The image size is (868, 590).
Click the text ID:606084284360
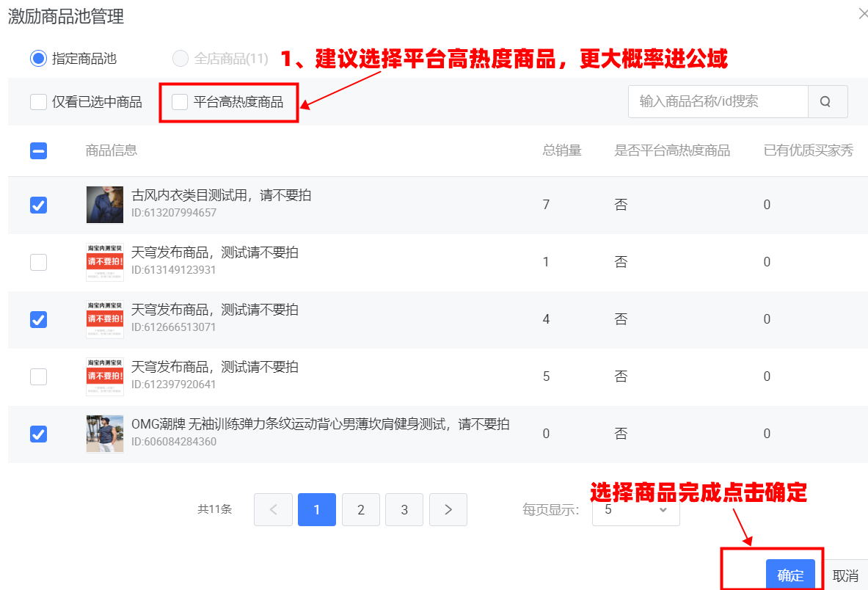[x=174, y=442]
